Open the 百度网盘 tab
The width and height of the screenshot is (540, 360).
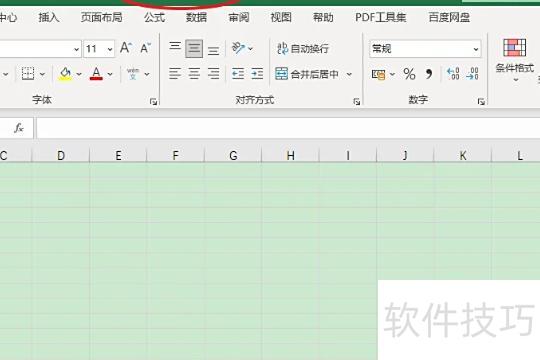pos(449,17)
